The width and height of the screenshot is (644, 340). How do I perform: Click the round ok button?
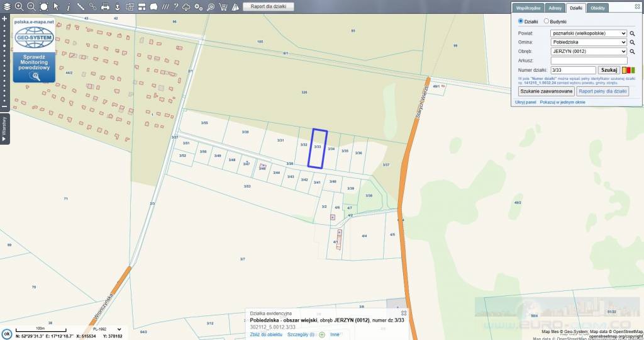(6, 334)
